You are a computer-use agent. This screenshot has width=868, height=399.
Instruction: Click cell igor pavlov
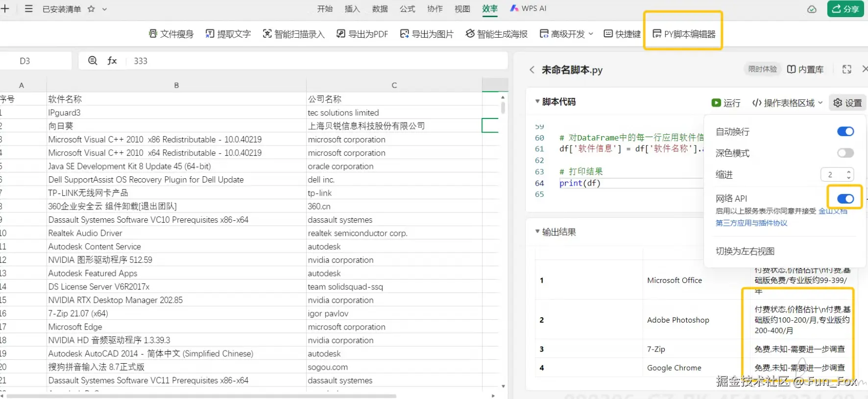coord(394,313)
